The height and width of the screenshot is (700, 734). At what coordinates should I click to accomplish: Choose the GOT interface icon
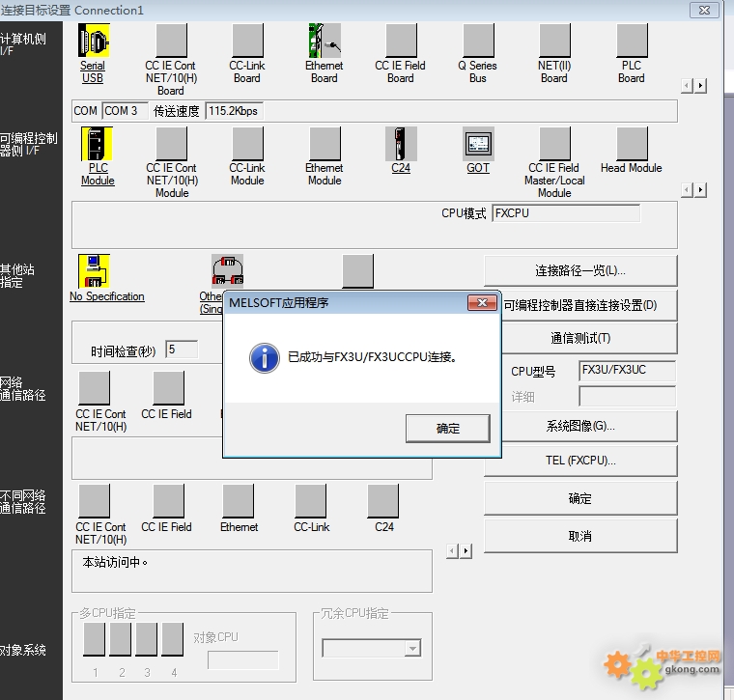click(x=478, y=144)
